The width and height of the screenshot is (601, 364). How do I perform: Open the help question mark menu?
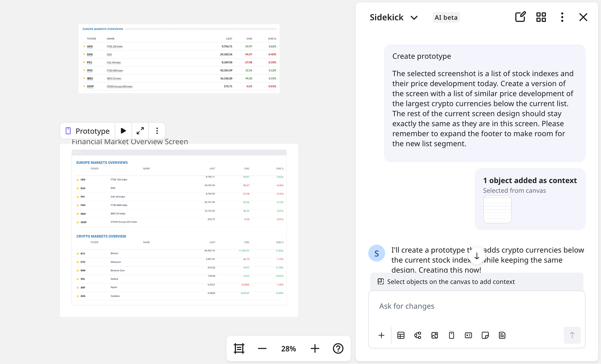point(338,349)
